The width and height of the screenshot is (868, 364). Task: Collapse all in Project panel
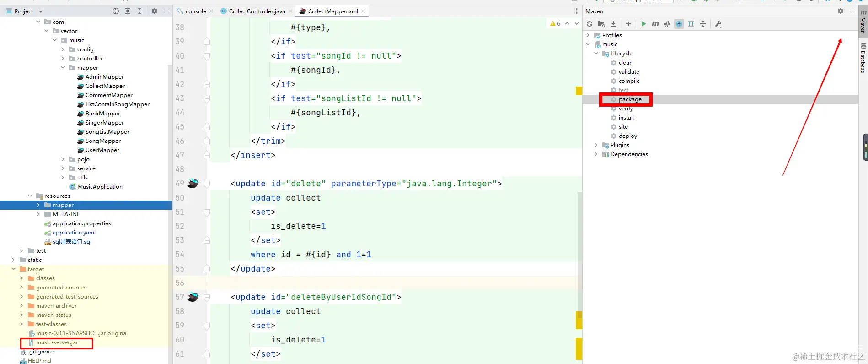point(139,11)
